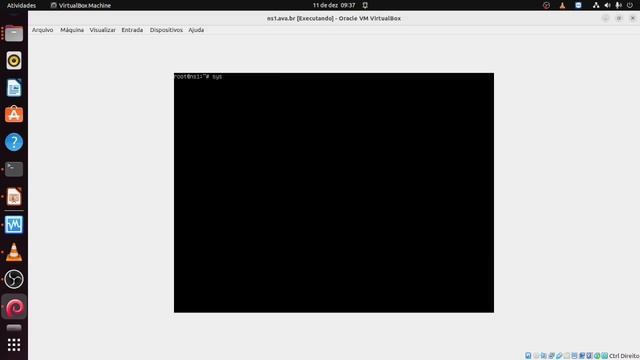Image resolution: width=640 pixels, height=360 pixels.
Task: Click the audio indicator in VirtualBox status bar
Action: point(544,356)
